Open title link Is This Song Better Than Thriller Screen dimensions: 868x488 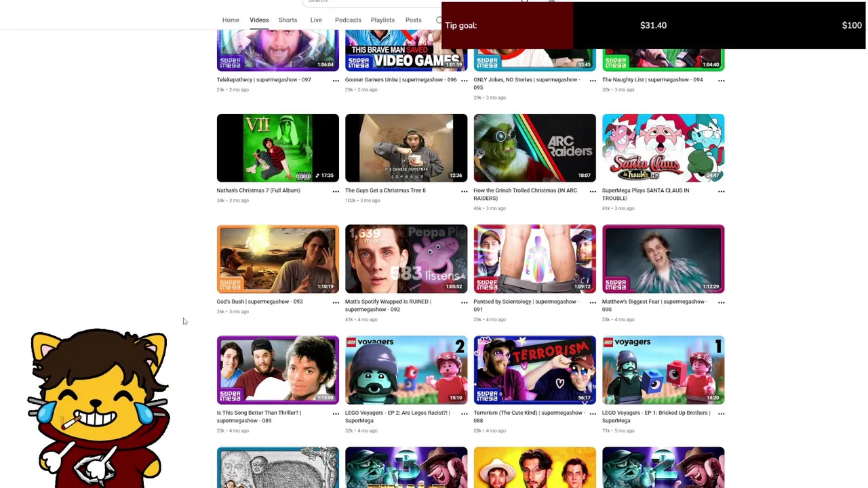(x=259, y=417)
